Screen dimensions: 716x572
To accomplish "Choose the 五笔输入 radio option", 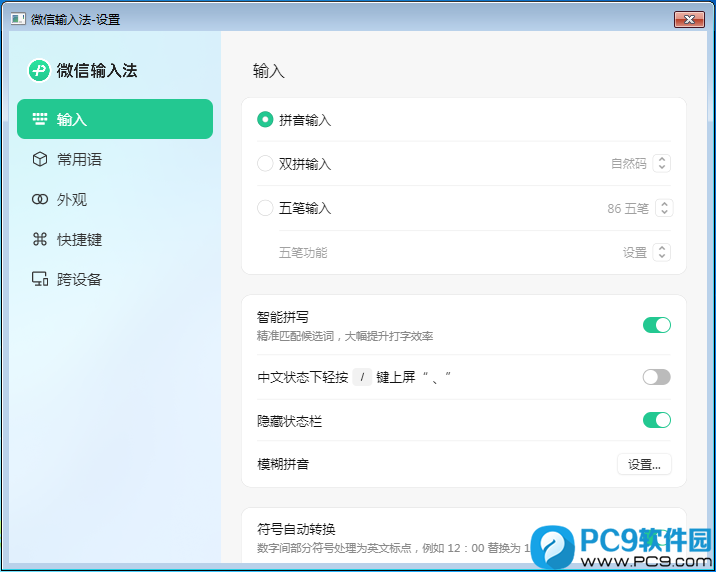I will pos(265,208).
